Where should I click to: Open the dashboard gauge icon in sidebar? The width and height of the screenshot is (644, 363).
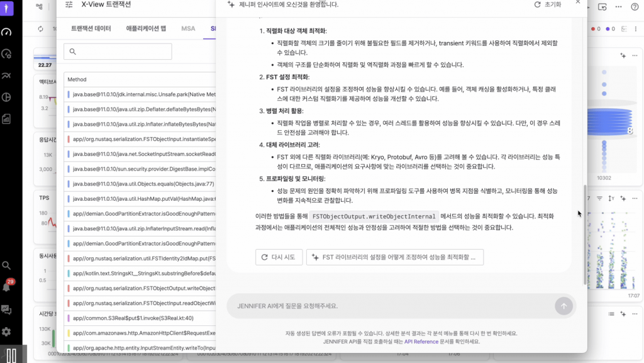[6, 31]
